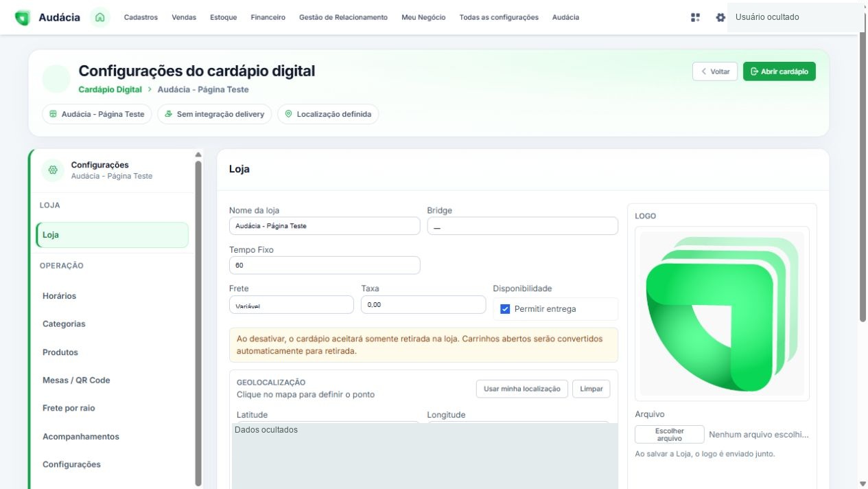Click the Nome da loja input field
The height and width of the screenshot is (489, 868).
(x=325, y=226)
